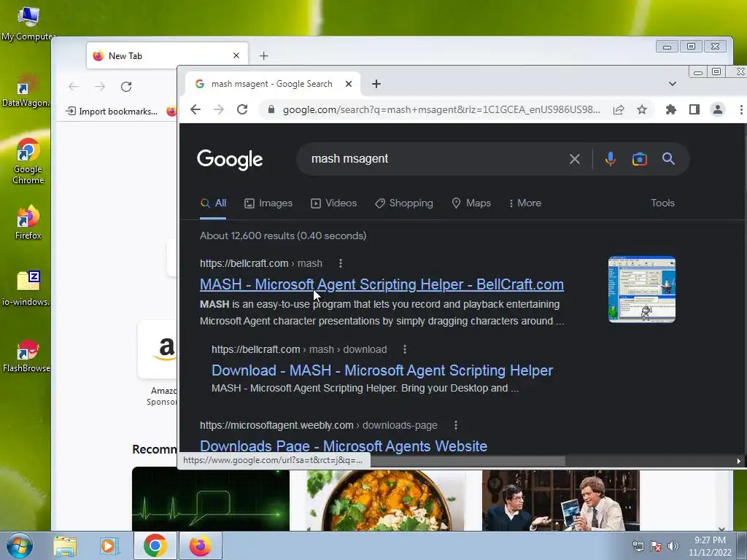Switch to the Videos results tab
Image resolution: width=747 pixels, height=560 pixels.
coord(333,203)
